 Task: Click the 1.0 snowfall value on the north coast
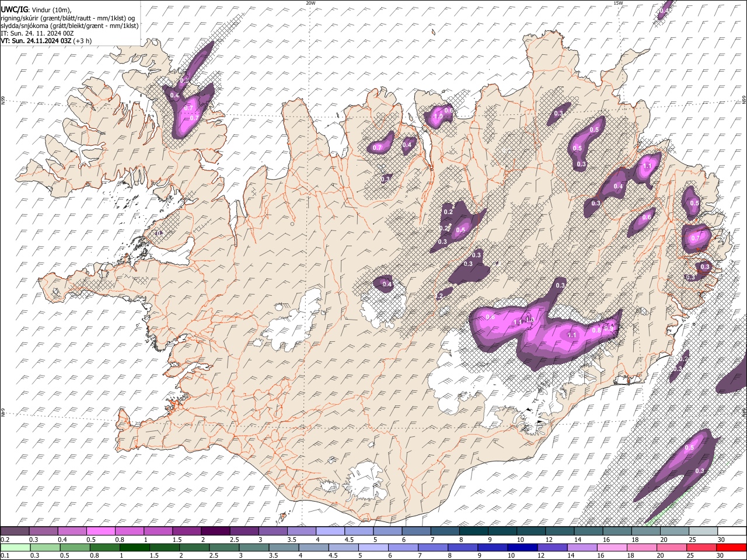pyautogui.click(x=438, y=117)
